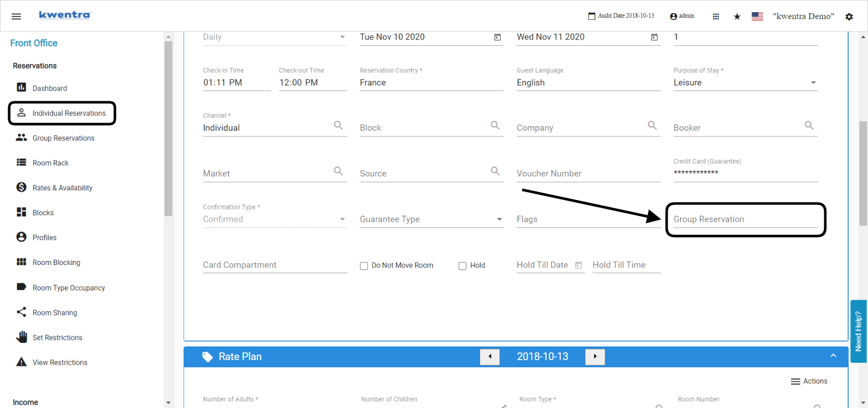Click the Room Rack list icon
The height and width of the screenshot is (408, 868).
point(21,162)
